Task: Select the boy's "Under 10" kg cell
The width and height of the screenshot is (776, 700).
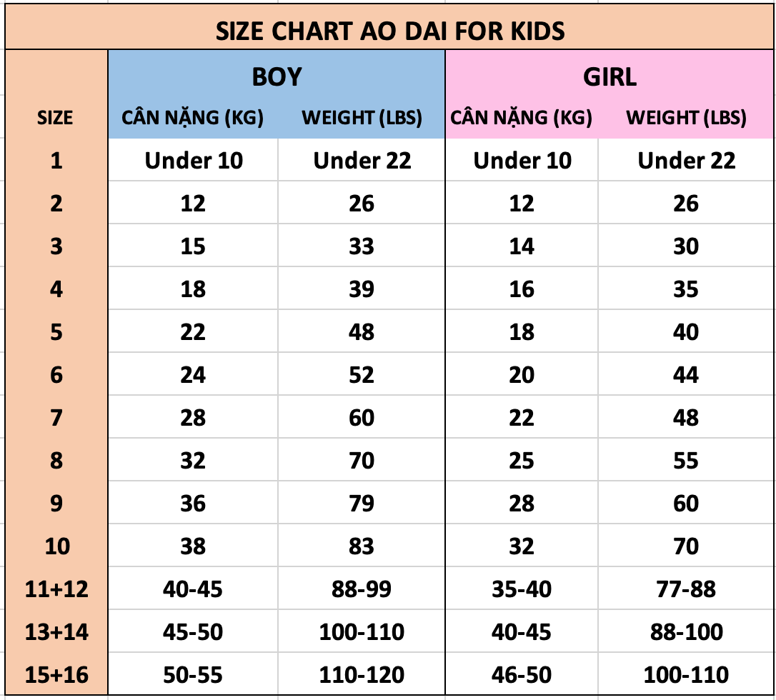Action: click(x=194, y=161)
